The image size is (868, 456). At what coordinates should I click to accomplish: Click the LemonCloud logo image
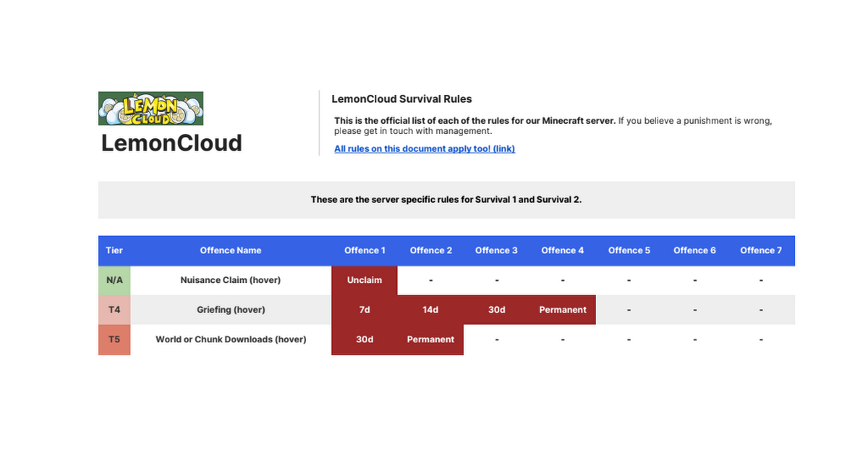click(x=150, y=109)
